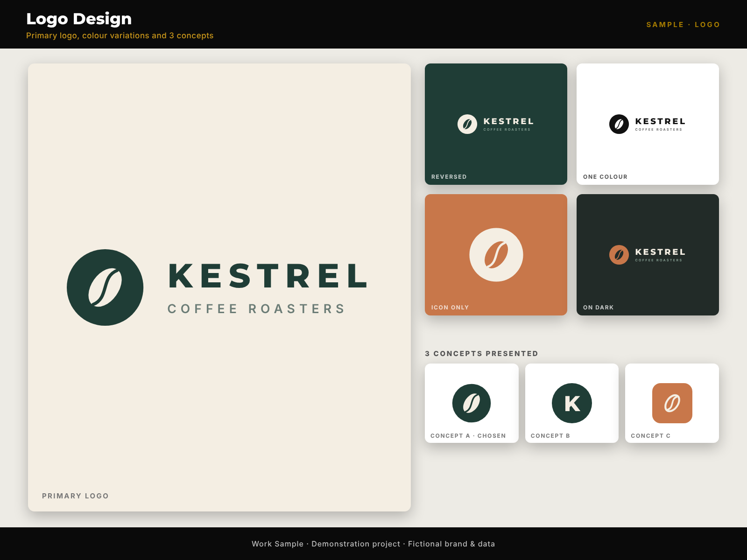Click the REVERSED caption label
747x560 pixels.
[x=449, y=177]
